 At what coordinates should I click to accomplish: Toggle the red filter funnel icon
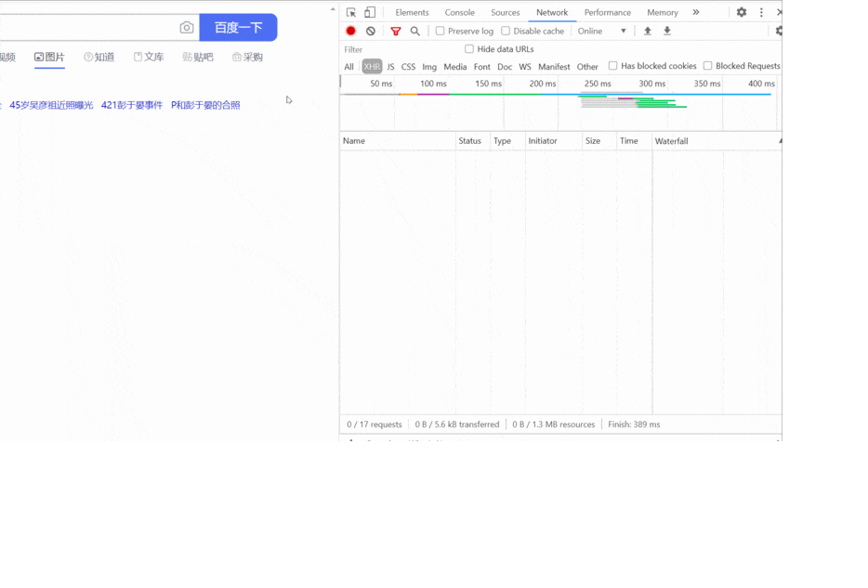click(395, 31)
